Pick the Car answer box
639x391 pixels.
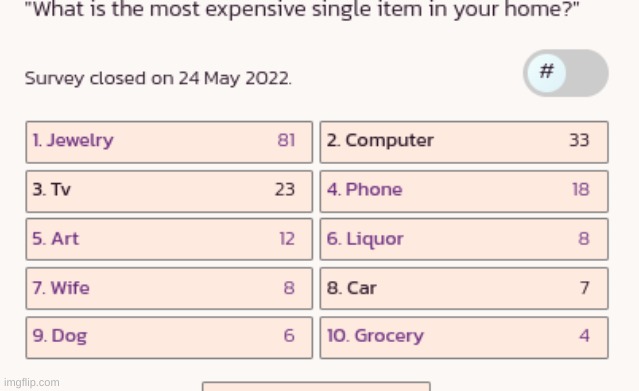click(464, 288)
